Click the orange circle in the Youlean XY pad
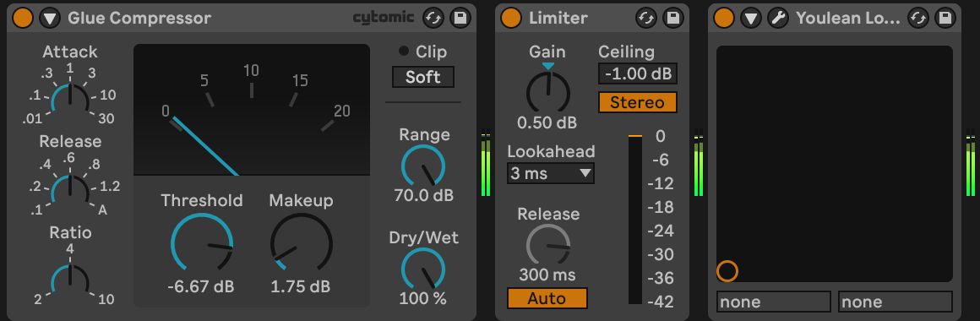 coord(727,271)
